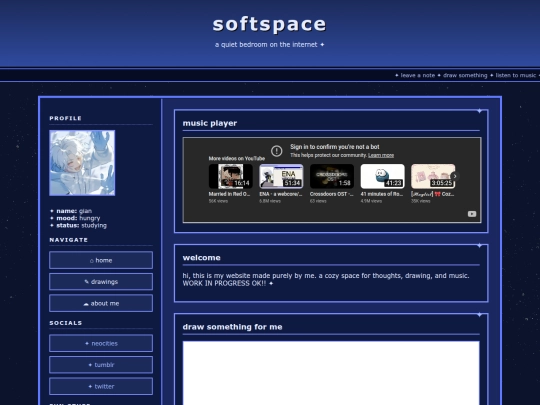Click the exclamation warning icon in player
The width and height of the screenshot is (540, 405).
pos(276,150)
